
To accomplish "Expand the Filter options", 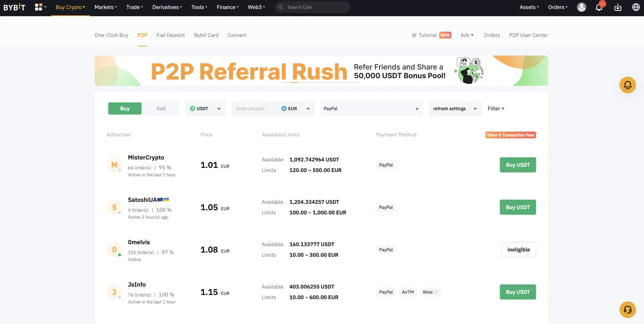I will pyautogui.click(x=496, y=109).
